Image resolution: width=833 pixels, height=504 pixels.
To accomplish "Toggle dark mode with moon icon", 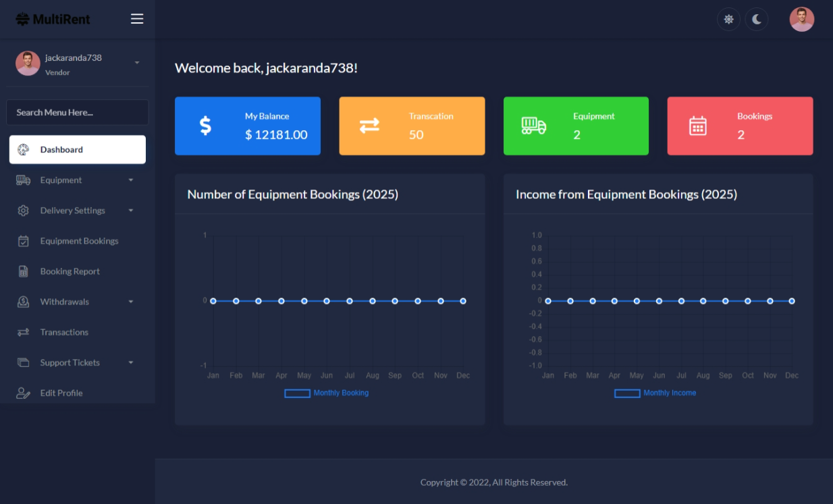I will click(x=757, y=19).
